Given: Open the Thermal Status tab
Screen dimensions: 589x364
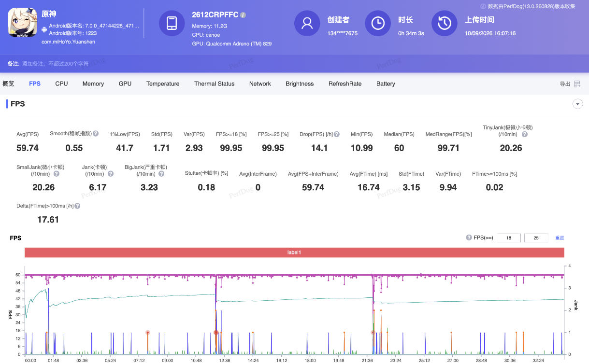Looking at the screenshot, I should tap(214, 84).
